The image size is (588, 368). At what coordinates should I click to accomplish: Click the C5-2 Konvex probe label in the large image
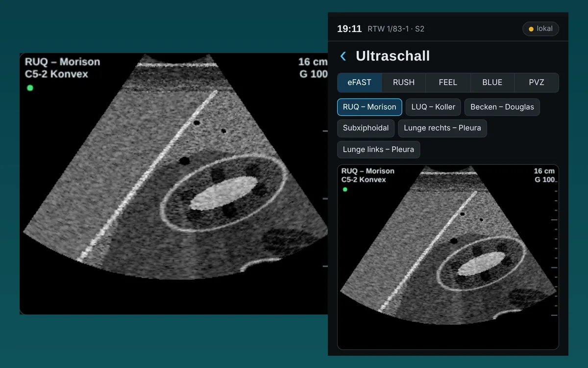[56, 74]
